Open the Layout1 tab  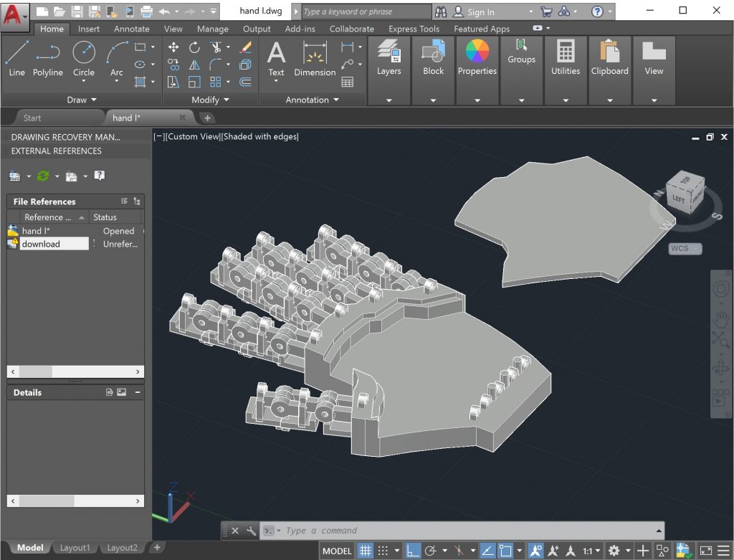point(75,548)
